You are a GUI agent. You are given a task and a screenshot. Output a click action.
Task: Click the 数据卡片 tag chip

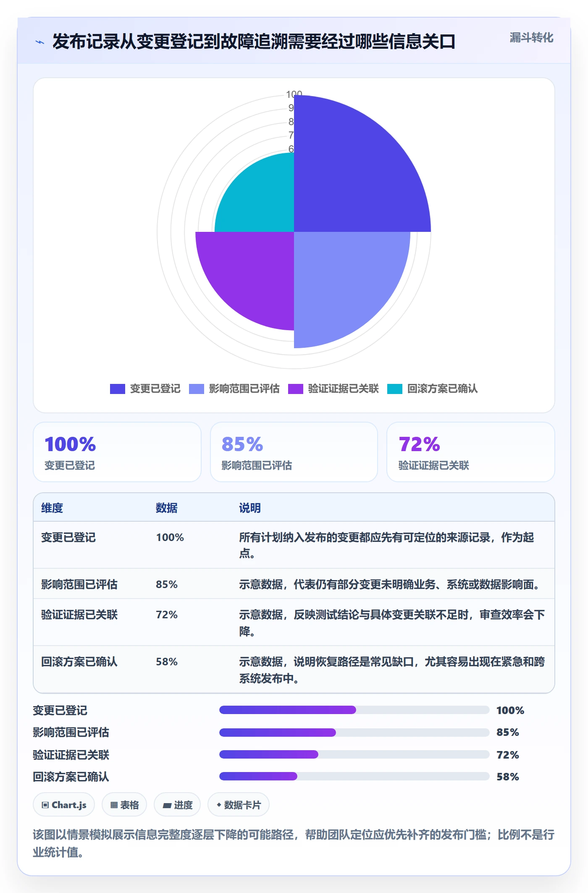pos(239,805)
